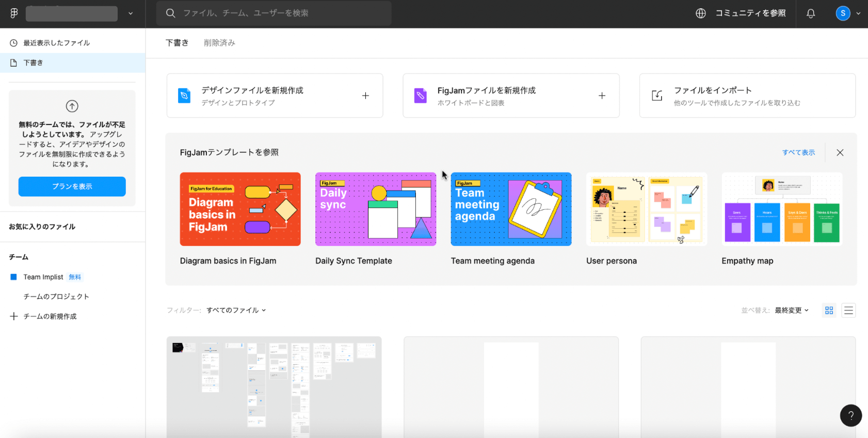This screenshot has width=868, height=438.
Task: Click Empathy map label
Action: coord(747,261)
